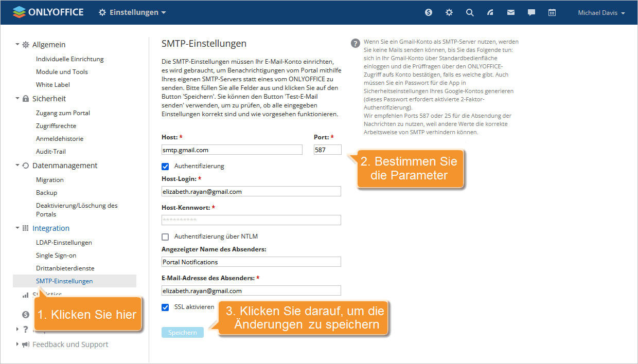Click the Port input field
The height and width of the screenshot is (364, 638).
tap(328, 150)
